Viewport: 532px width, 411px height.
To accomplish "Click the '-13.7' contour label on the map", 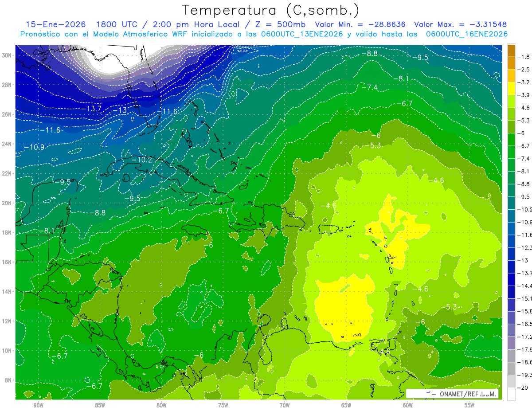I will (x=91, y=109).
